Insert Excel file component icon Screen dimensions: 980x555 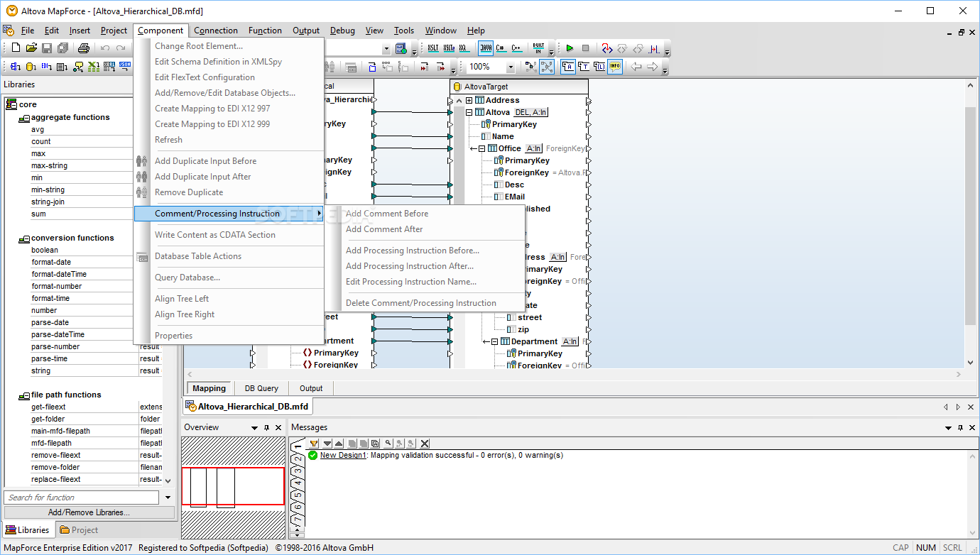(94, 67)
